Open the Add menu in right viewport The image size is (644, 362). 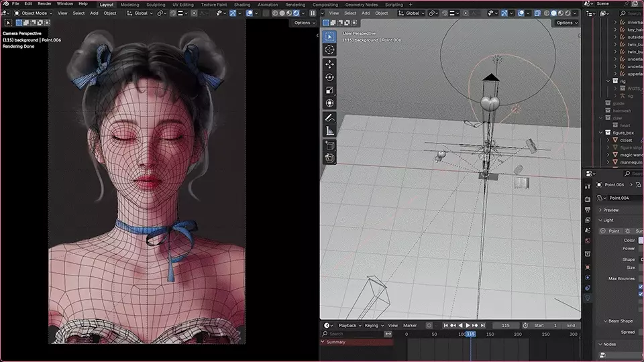(x=366, y=13)
